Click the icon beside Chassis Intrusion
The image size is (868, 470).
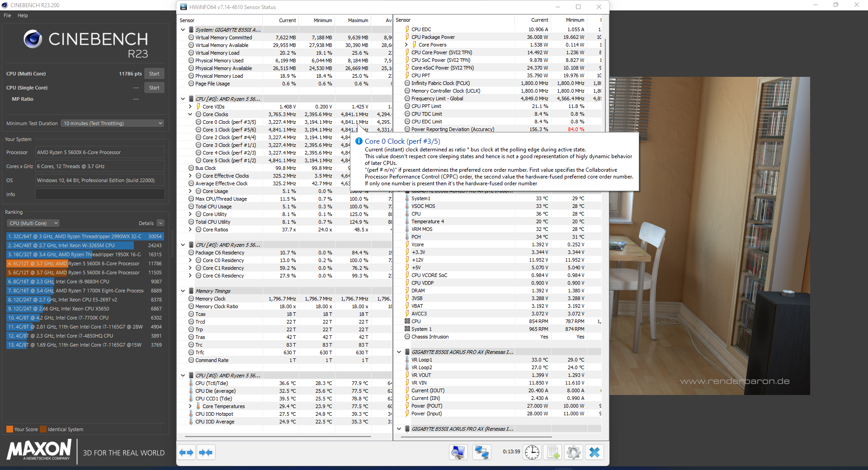(407, 337)
